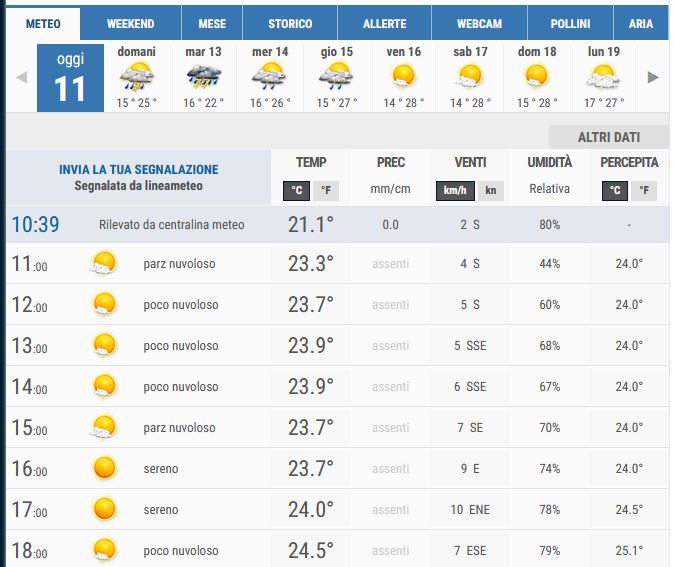Select km/h wind speed unit

pos(454,191)
